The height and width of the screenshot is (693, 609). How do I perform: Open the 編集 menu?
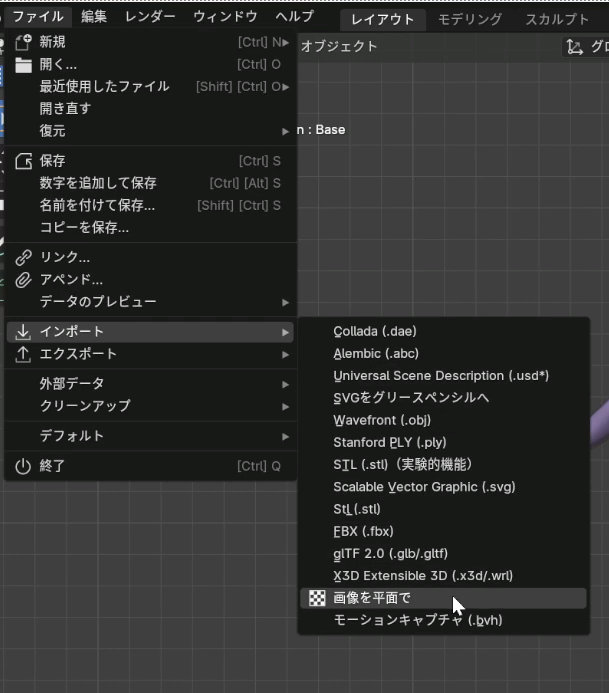point(94,17)
